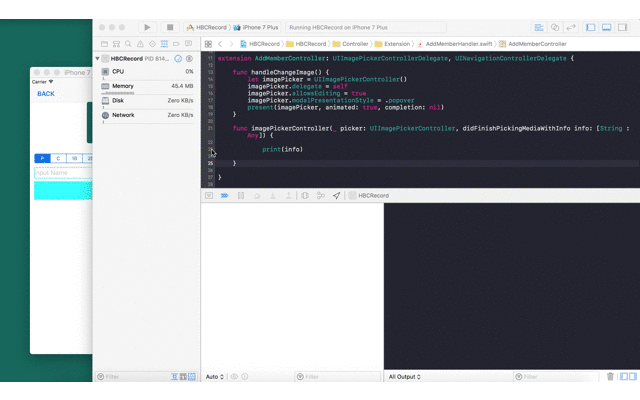Image resolution: width=640 pixels, height=400 pixels.
Task: Open the Auto variables scope dropdown
Action: (214, 377)
